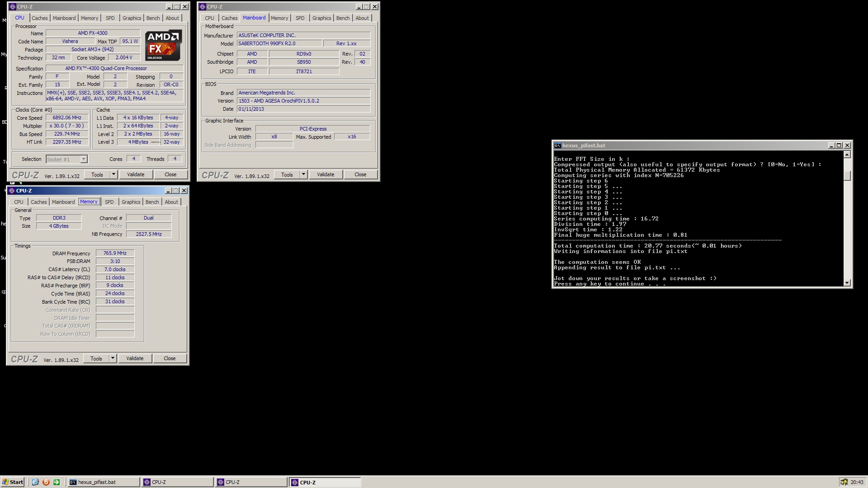Maximize the hexus_pifast.bat console window
This screenshot has height=488, width=868.
[x=839, y=145]
